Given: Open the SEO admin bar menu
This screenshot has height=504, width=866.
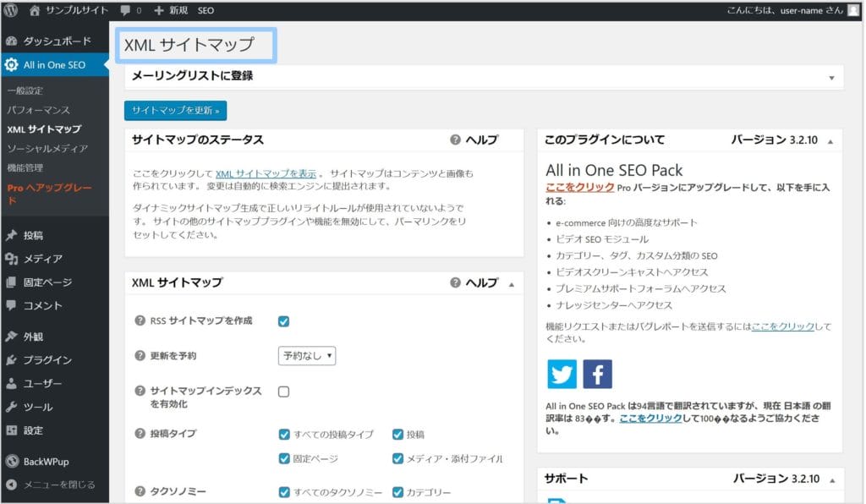Looking at the screenshot, I should (x=206, y=10).
